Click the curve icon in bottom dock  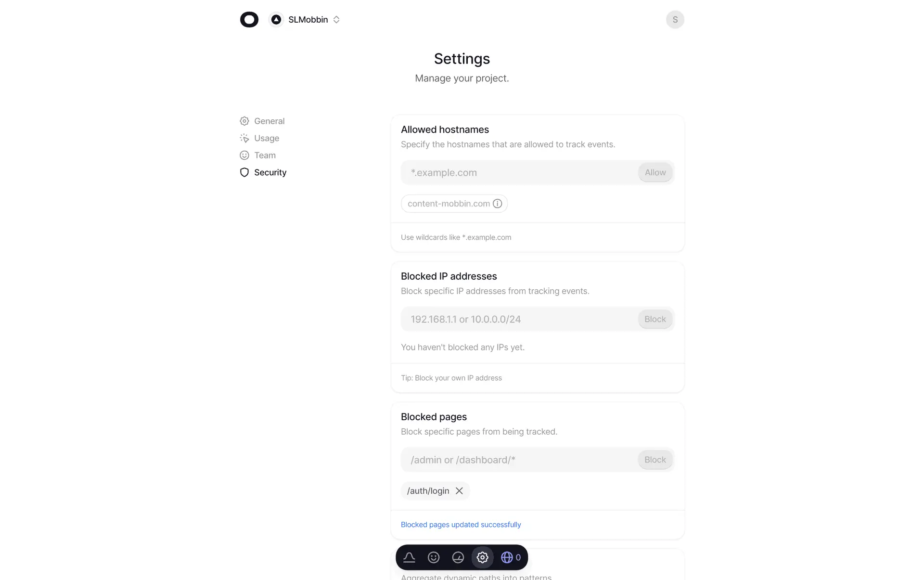[409, 557]
